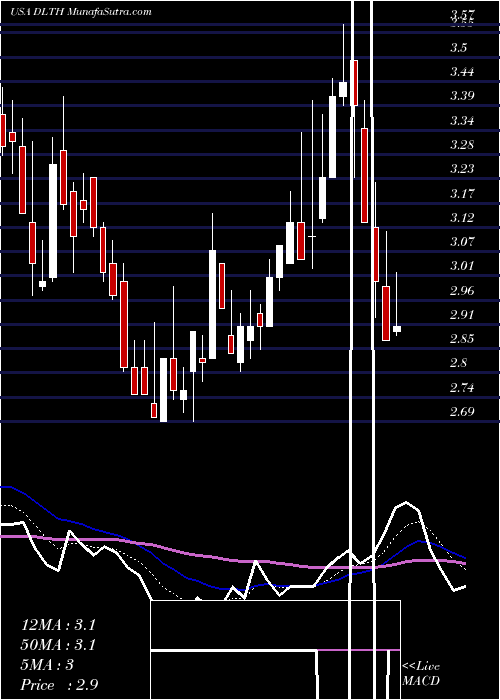Select the 3.5 price axis label
Viewport: 500px width, 700px height.
[x=460, y=48]
